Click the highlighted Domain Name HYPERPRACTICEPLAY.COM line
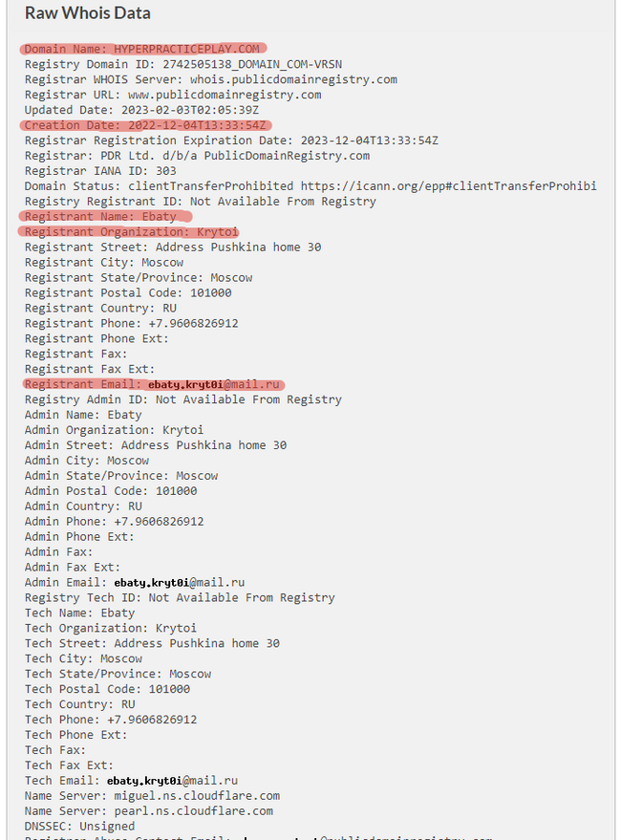The width and height of the screenshot is (621, 840). [143, 49]
